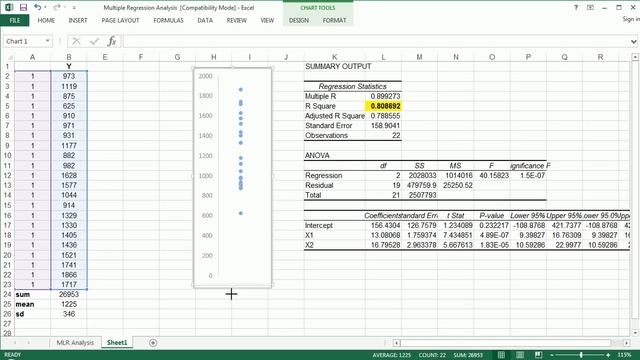Click the horizontal scrollbar right arrow
This screenshot has height=360, width=640.
627,343
